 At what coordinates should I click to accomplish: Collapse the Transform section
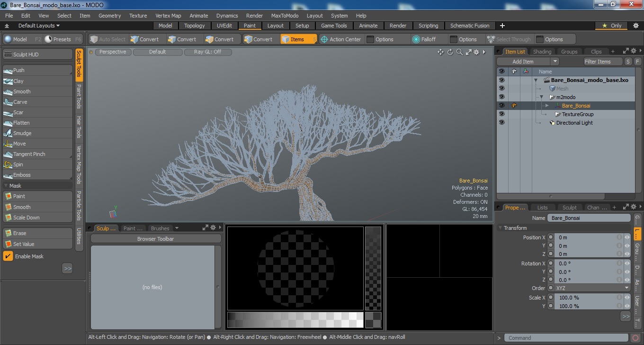[501, 228]
